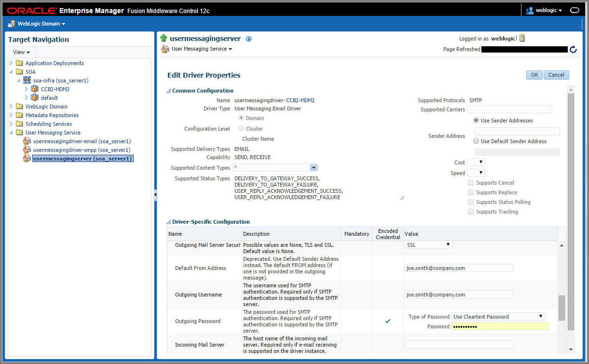Screen dimensions: 589x364
Task: Click the Scheduling Services folder icon
Action: pos(19,124)
